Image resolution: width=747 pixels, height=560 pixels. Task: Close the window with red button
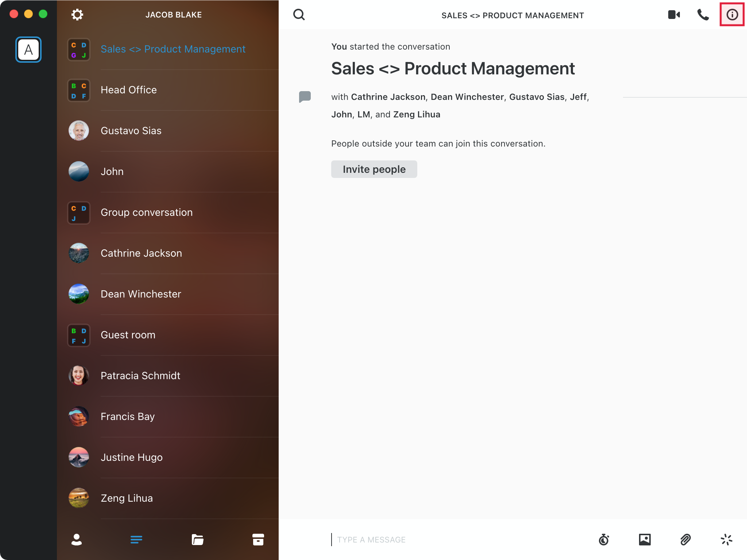(14, 14)
